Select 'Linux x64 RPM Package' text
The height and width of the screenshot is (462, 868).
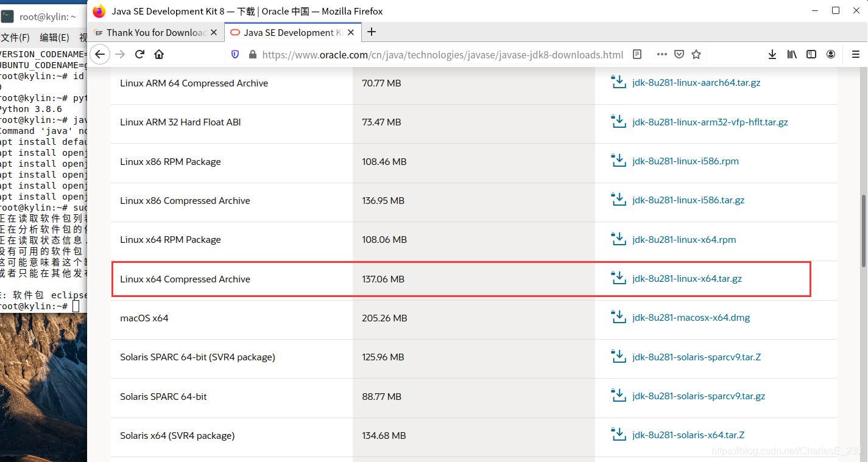[171, 240]
